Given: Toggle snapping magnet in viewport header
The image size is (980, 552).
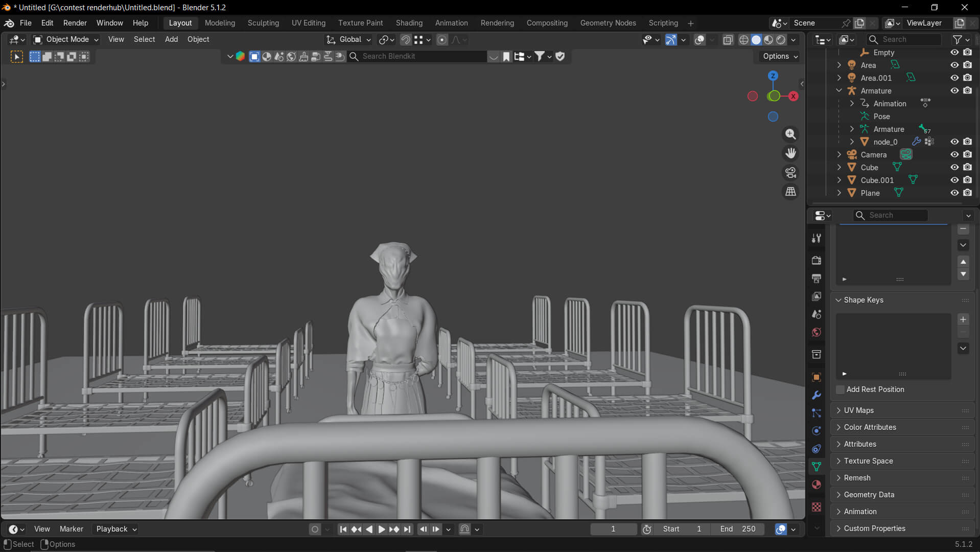Looking at the screenshot, I should (406, 39).
